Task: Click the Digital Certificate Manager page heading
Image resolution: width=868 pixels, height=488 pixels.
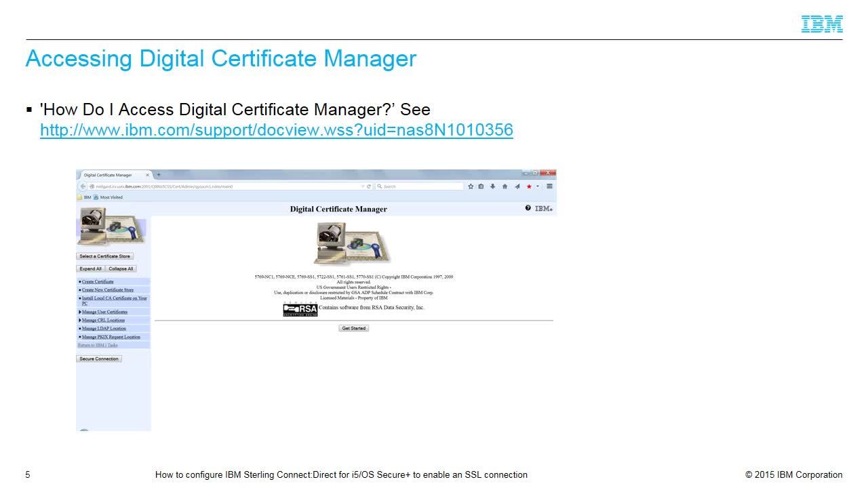Action: pos(338,209)
